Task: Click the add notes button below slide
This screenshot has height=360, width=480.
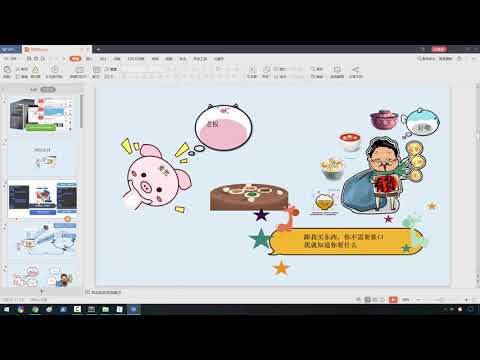Action: point(103,292)
